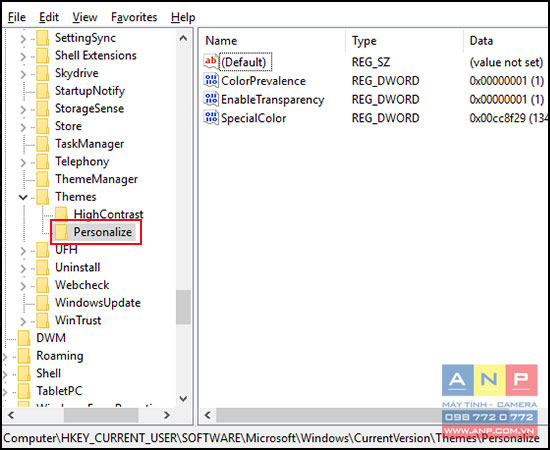Screen dimensions: 550x450
Task: Click the Webcheck folder icon
Action: [43, 285]
